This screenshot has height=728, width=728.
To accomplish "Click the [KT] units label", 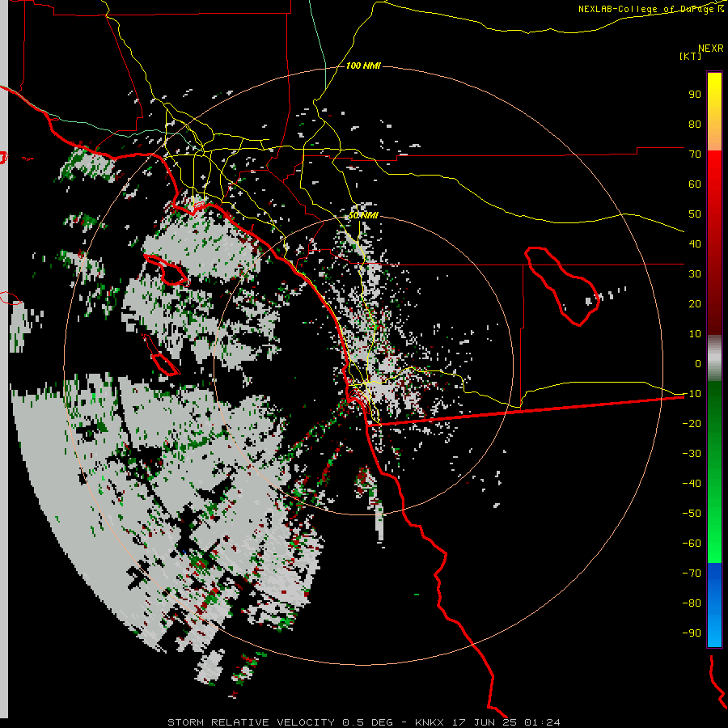I will pyautogui.click(x=691, y=56).
